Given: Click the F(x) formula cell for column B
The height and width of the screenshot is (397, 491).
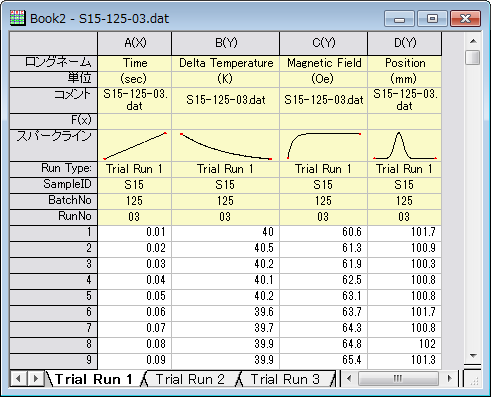Looking at the screenshot, I should coord(226,121).
